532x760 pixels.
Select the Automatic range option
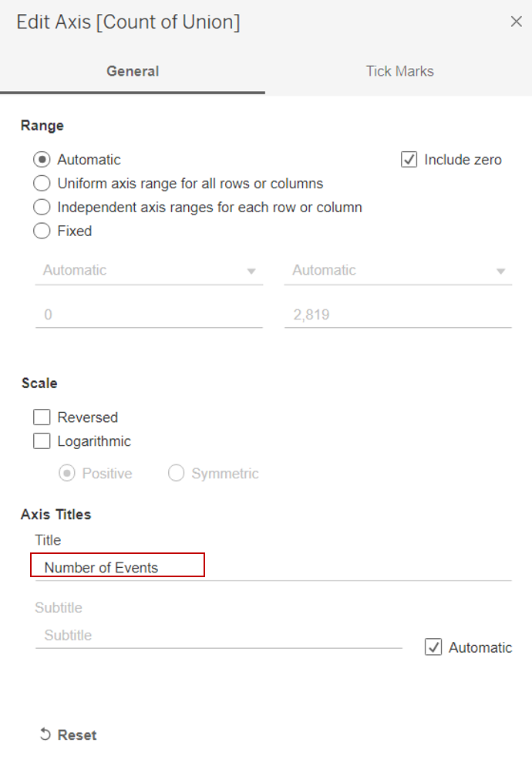click(42, 160)
